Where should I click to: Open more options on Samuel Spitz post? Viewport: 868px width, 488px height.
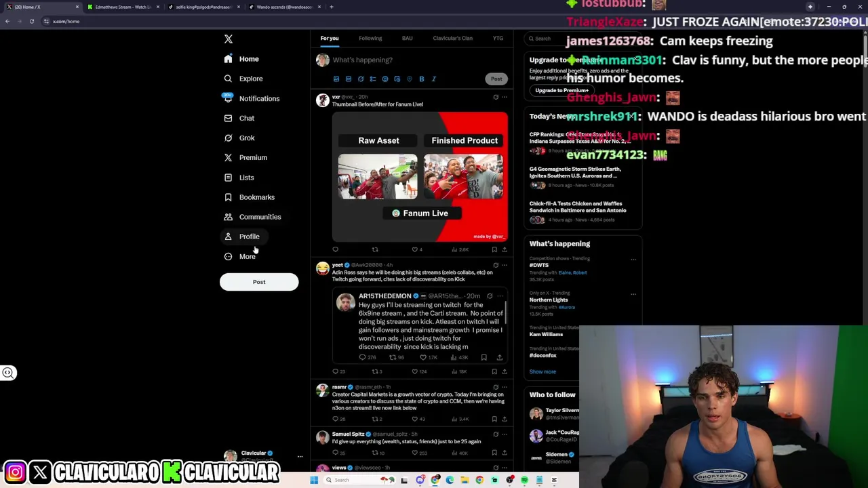coord(505,434)
